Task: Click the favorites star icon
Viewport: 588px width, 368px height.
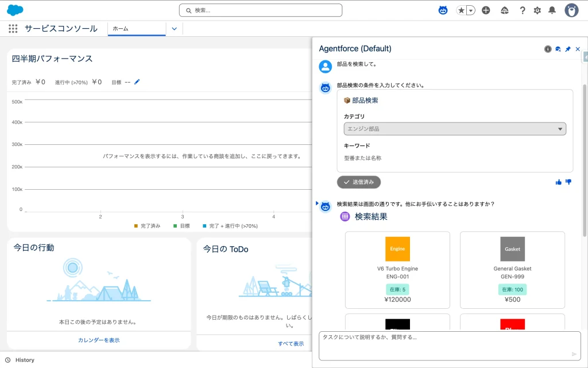Action: click(461, 10)
